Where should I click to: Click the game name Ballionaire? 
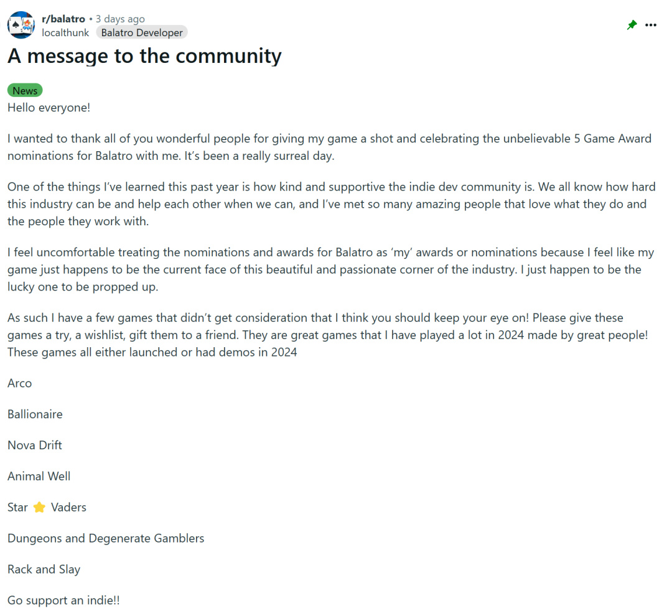(35, 414)
